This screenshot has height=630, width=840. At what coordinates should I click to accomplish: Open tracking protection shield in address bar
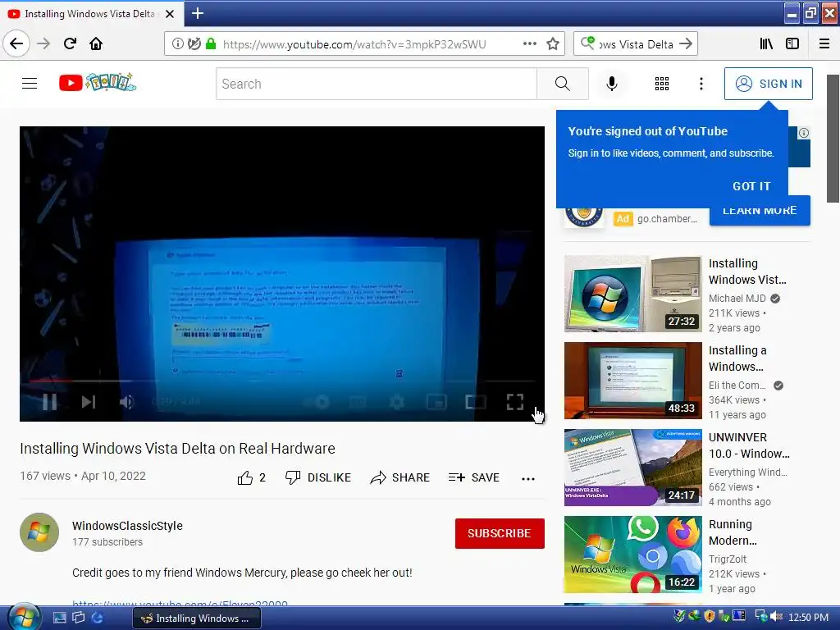[x=194, y=44]
